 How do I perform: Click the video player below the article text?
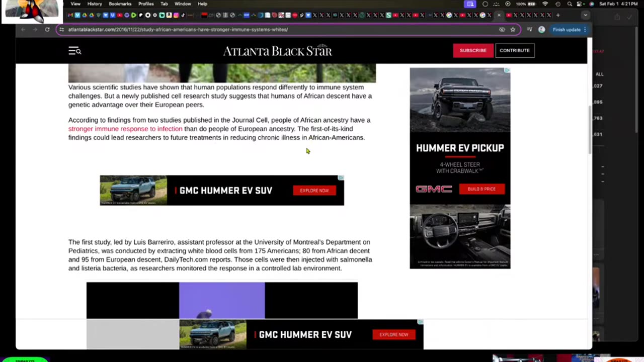[x=222, y=300]
